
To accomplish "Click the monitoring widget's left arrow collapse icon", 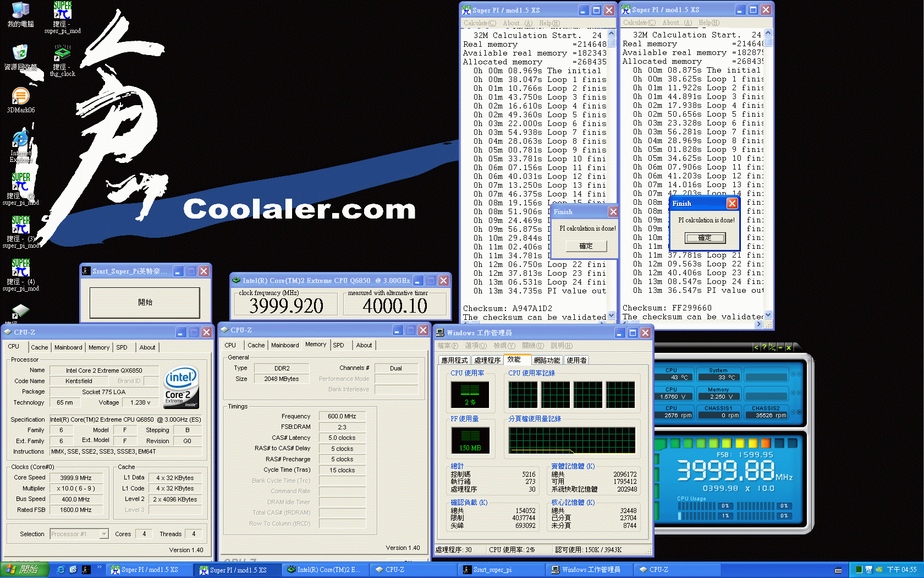I will tap(756, 347).
